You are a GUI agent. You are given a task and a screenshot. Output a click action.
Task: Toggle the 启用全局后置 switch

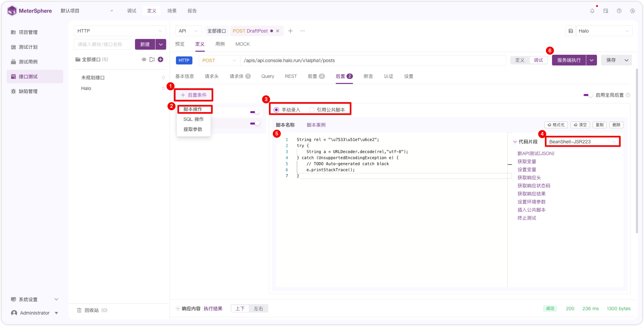588,95
